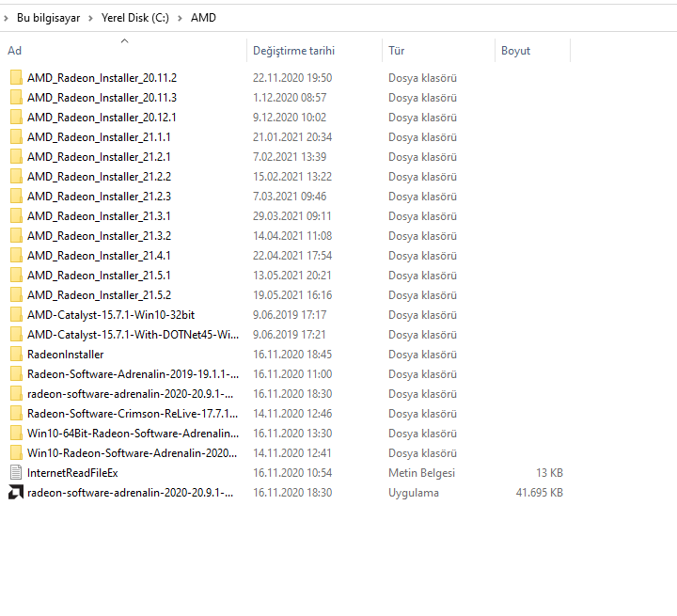Screen dimensions: 677x616
Task: Click folder icon of Radeon-Software-Adrenalin-2019-19.1.1
Action: point(16,374)
